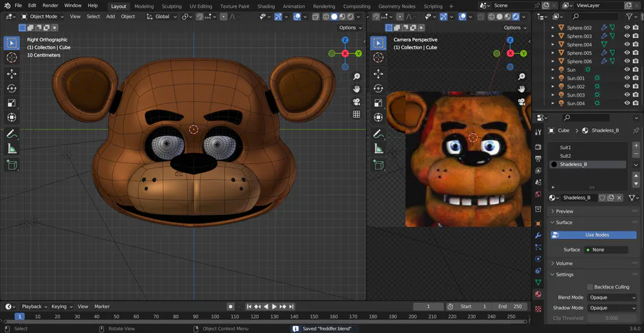Click the timeline frame 1 marker

tap(19, 317)
